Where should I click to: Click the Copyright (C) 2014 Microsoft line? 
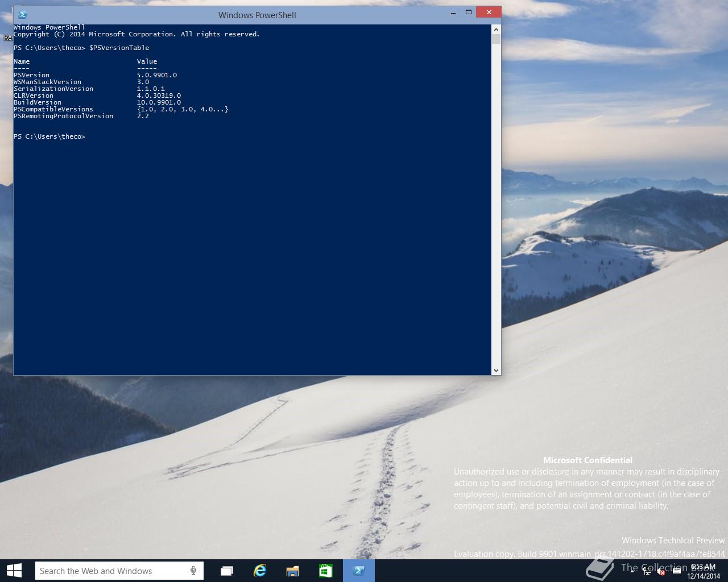coord(136,34)
